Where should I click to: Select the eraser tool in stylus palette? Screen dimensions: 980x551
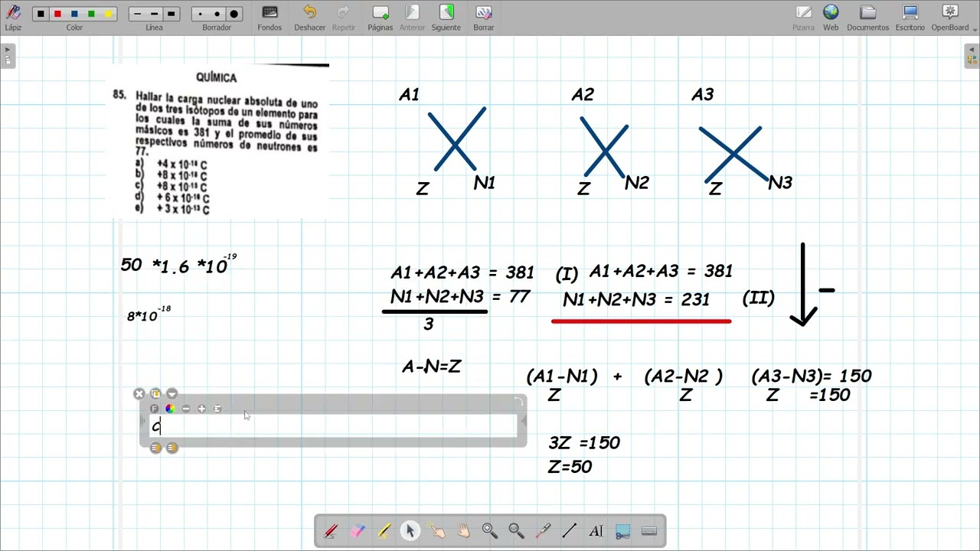358,530
